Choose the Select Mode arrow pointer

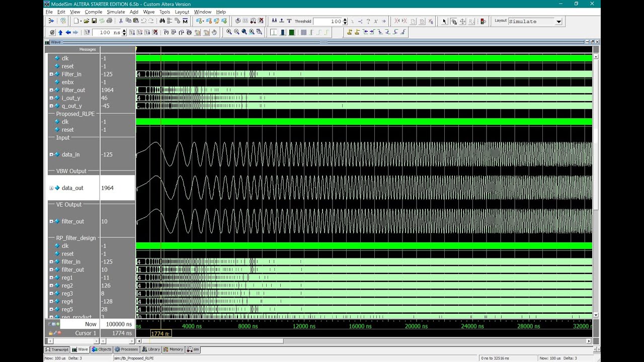click(x=444, y=21)
